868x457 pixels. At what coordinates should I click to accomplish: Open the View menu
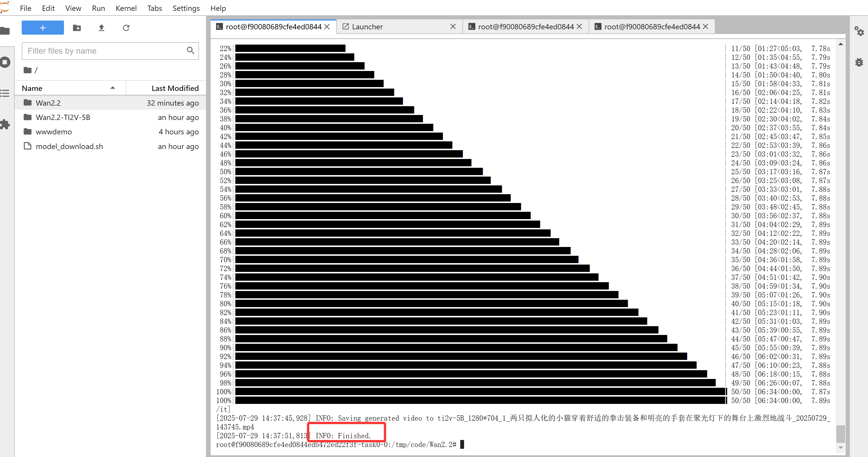[73, 8]
